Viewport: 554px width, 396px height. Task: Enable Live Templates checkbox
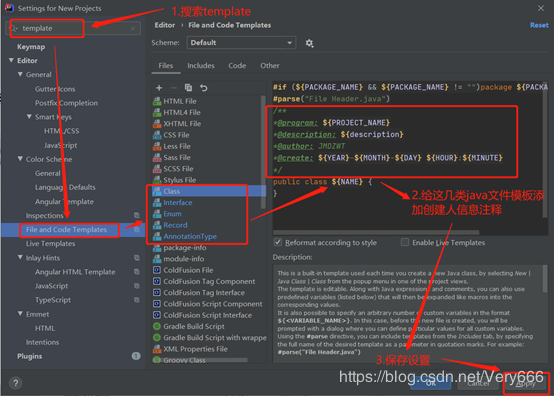coord(405,242)
